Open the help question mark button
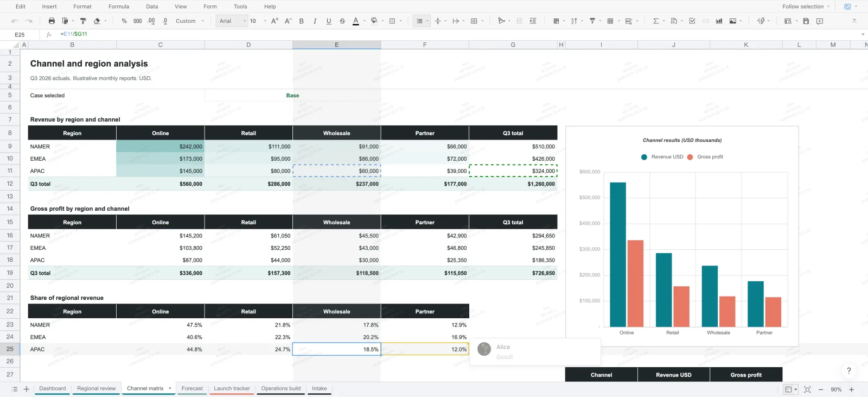Image resolution: width=868 pixels, height=397 pixels. click(849, 371)
